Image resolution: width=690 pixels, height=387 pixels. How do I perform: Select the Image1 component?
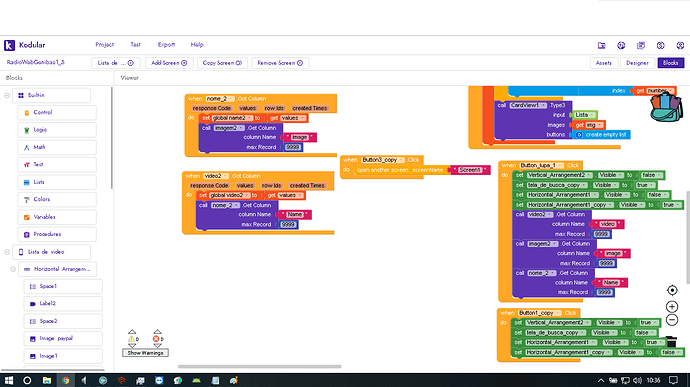coord(63,356)
